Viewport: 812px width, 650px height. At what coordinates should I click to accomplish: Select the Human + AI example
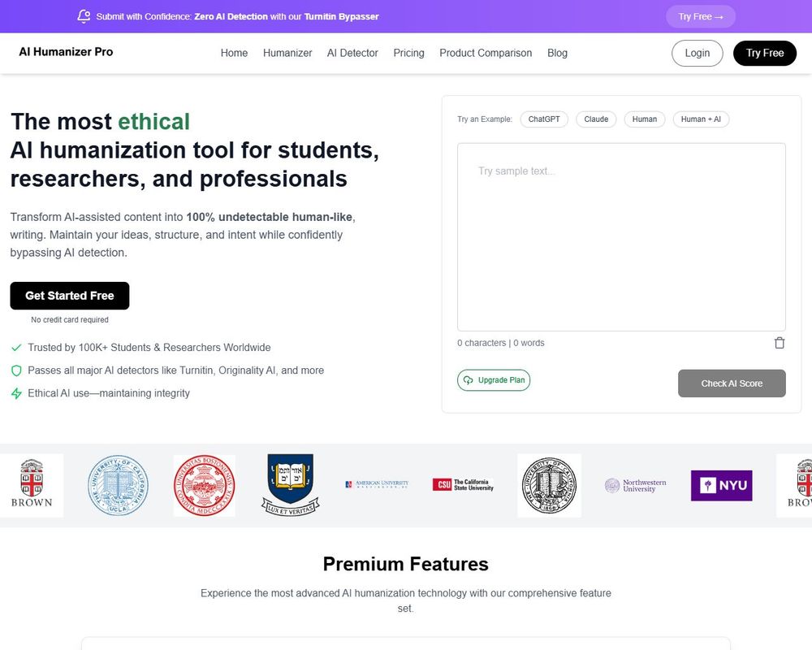click(701, 119)
